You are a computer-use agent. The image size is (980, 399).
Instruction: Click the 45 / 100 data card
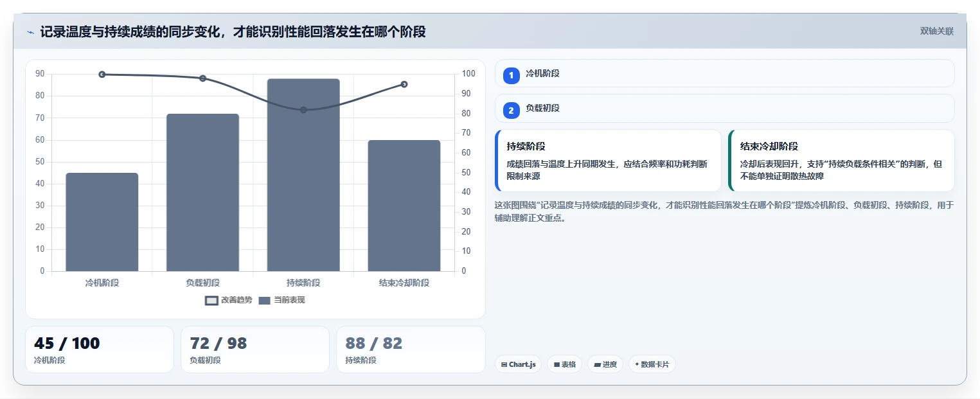point(100,350)
